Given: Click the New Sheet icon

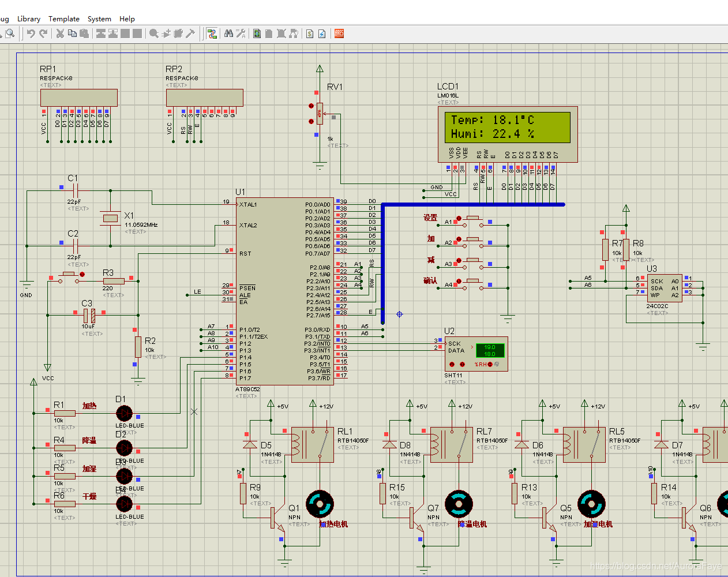Looking at the screenshot, I should tap(269, 33).
